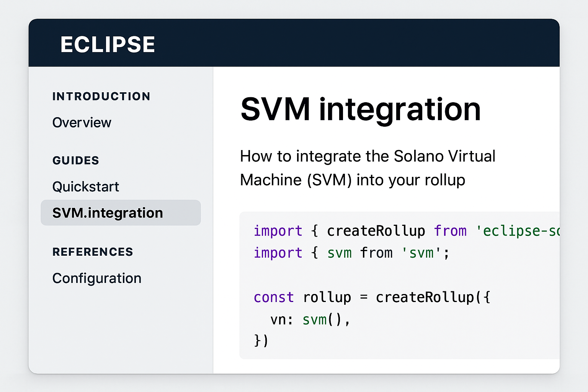Click the REFERENCES section header

(x=93, y=252)
